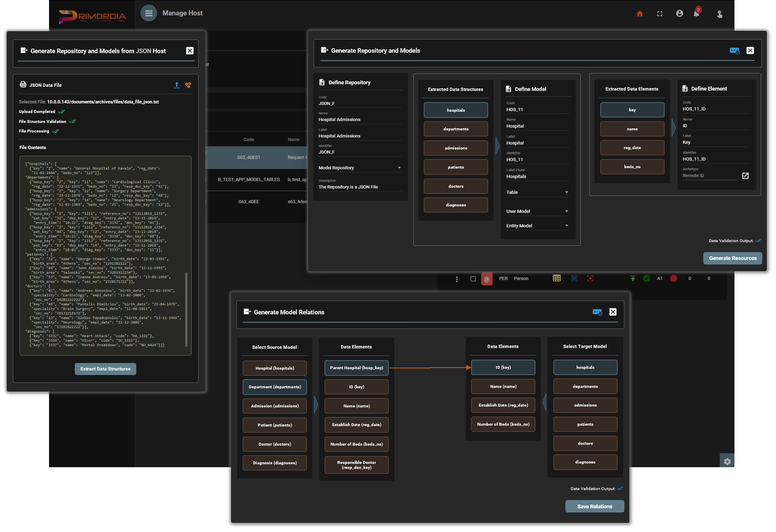Click the Extract Data Structures button
The height and width of the screenshot is (532, 776).
[106, 369]
